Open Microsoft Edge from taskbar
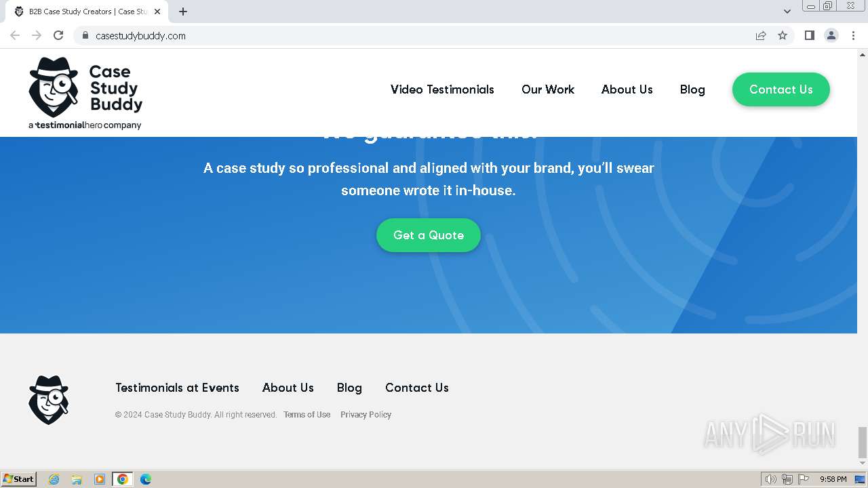 pos(146,479)
